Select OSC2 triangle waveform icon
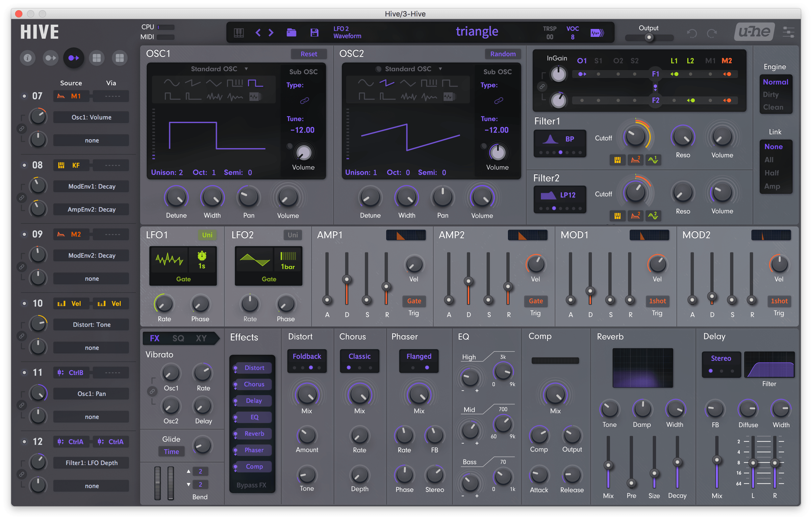Screen dimensions: 812x520 point(408,83)
